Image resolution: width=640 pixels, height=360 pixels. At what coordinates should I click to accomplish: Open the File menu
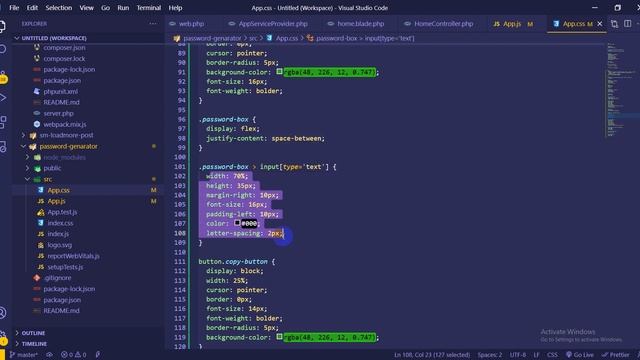point(14,8)
